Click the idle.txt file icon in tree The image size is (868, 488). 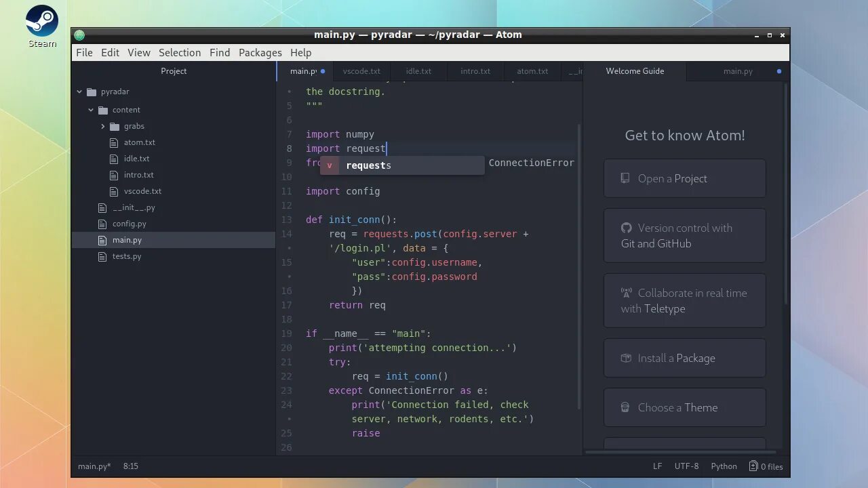115,159
